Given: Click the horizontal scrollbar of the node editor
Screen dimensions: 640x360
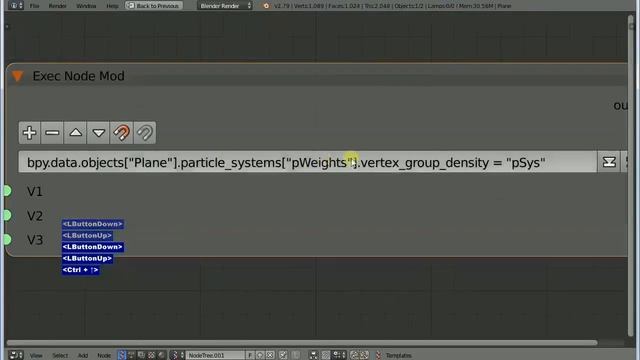Looking at the screenshot, I should click(x=302, y=343).
